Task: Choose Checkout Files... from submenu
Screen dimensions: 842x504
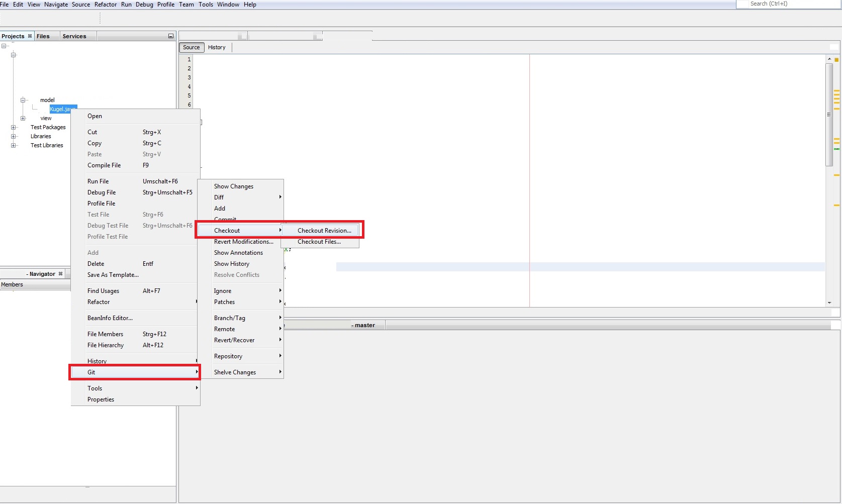Action: pos(320,242)
